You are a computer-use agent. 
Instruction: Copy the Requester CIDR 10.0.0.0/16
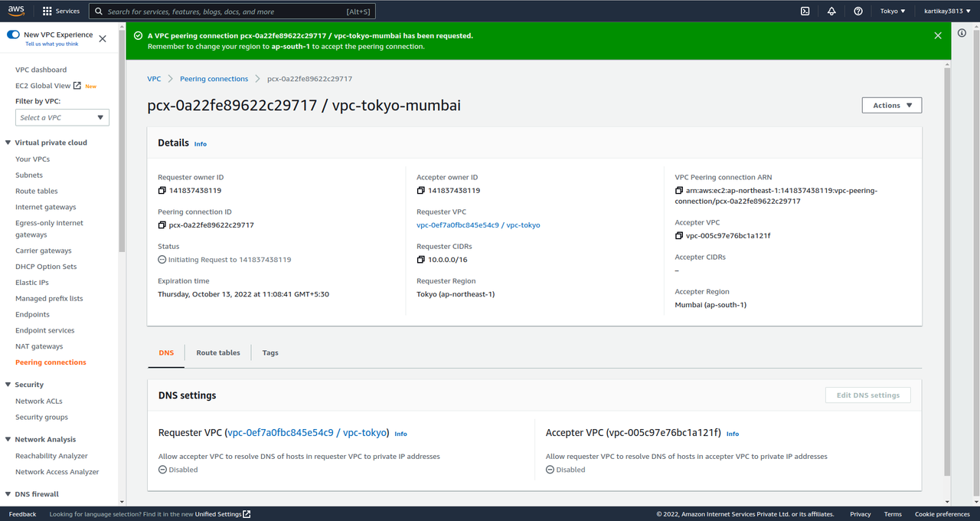[x=420, y=260]
